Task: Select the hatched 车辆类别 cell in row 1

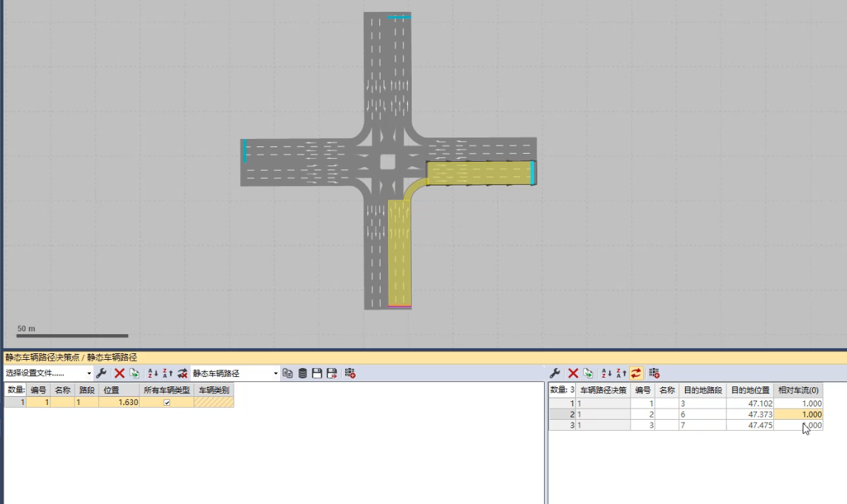Action: (x=214, y=403)
